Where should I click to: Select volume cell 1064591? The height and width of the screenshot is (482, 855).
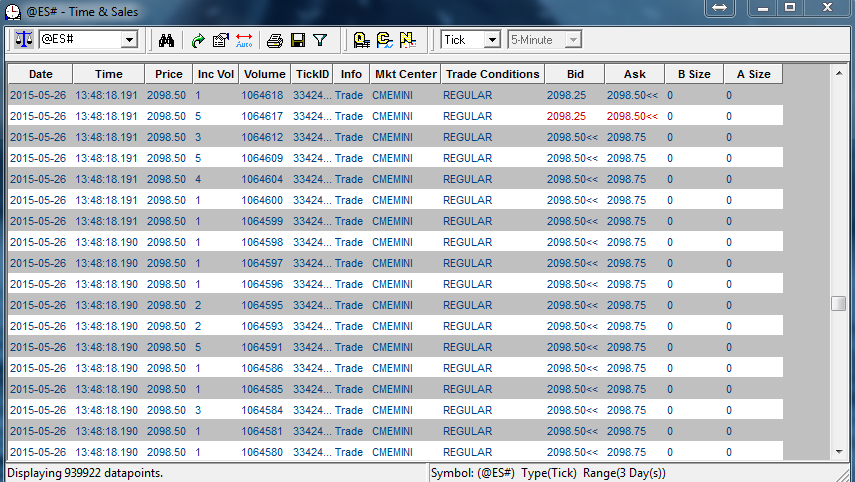(262, 347)
